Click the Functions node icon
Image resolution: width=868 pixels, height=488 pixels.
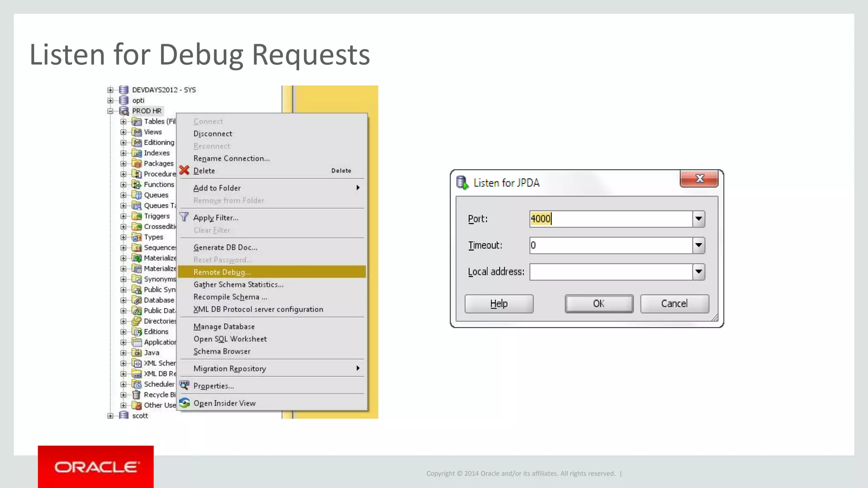click(136, 185)
